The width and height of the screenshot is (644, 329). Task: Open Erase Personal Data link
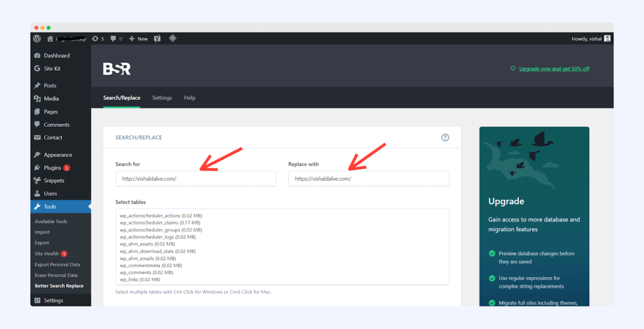[x=56, y=275]
